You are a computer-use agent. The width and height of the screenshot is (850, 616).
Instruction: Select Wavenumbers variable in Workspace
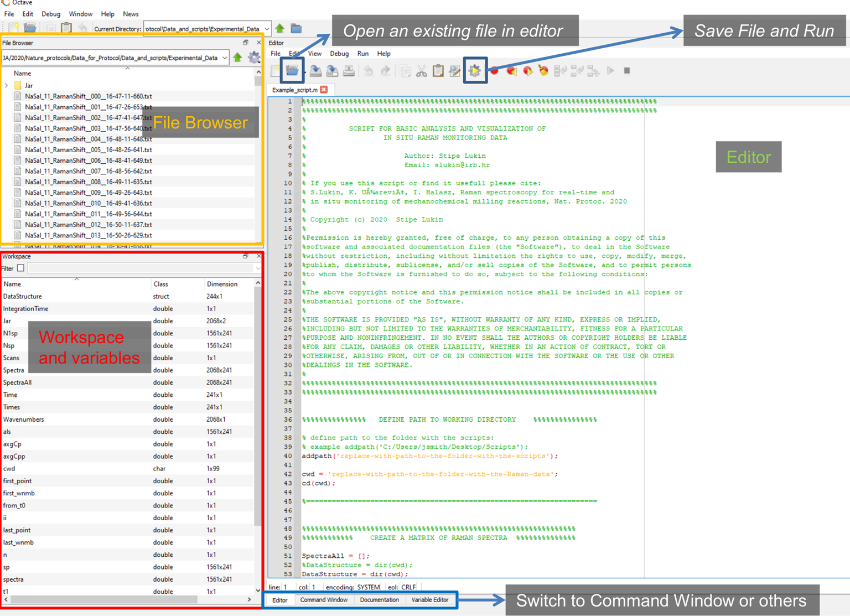click(127, 420)
